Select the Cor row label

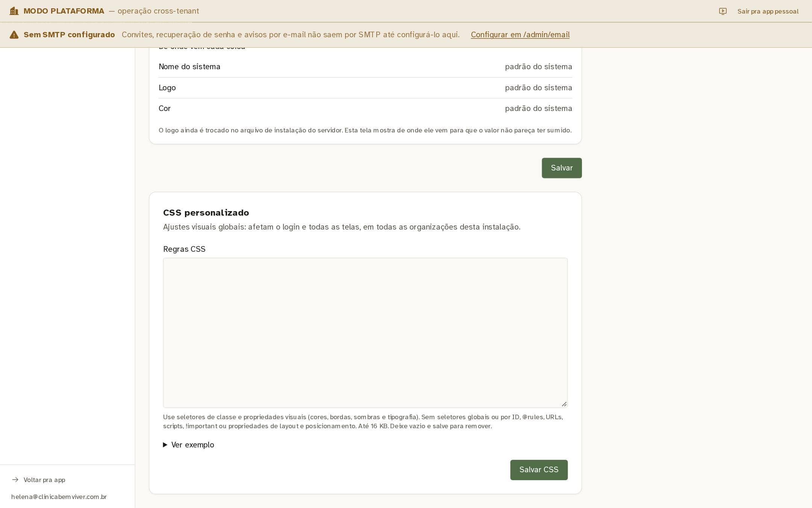coord(165,108)
